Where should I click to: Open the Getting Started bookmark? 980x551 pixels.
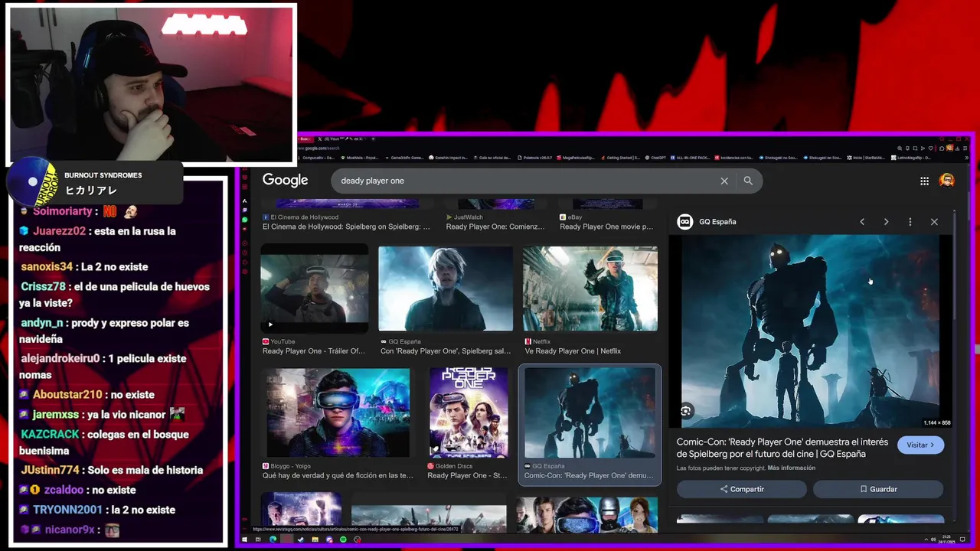(x=621, y=158)
